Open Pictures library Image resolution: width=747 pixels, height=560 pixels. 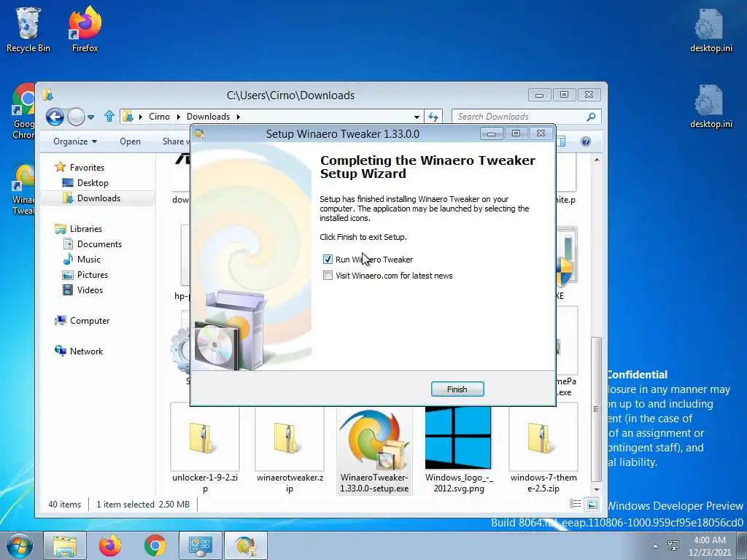click(93, 275)
